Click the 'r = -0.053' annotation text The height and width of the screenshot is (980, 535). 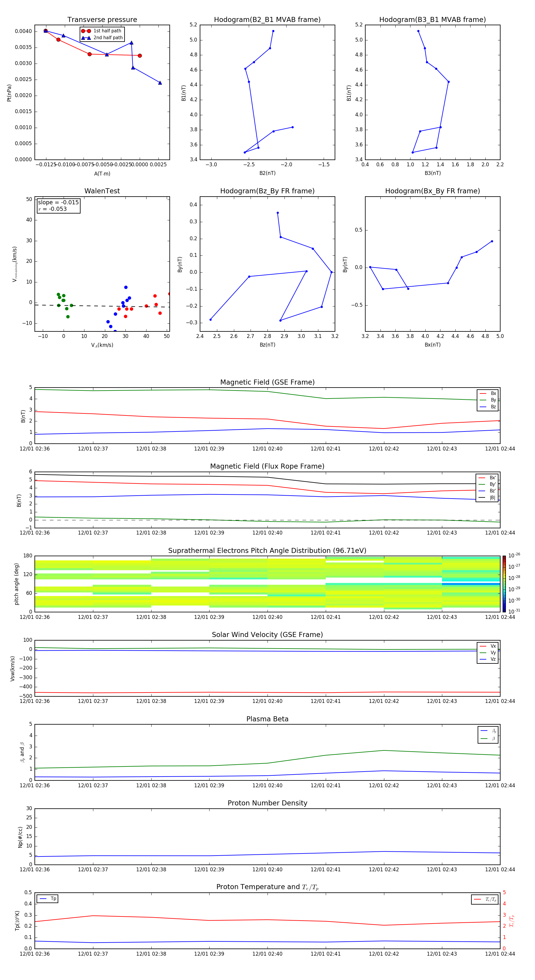coord(53,209)
